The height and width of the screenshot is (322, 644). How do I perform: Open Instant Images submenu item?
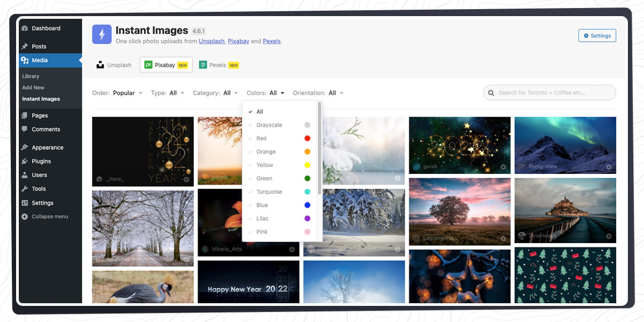tap(41, 99)
